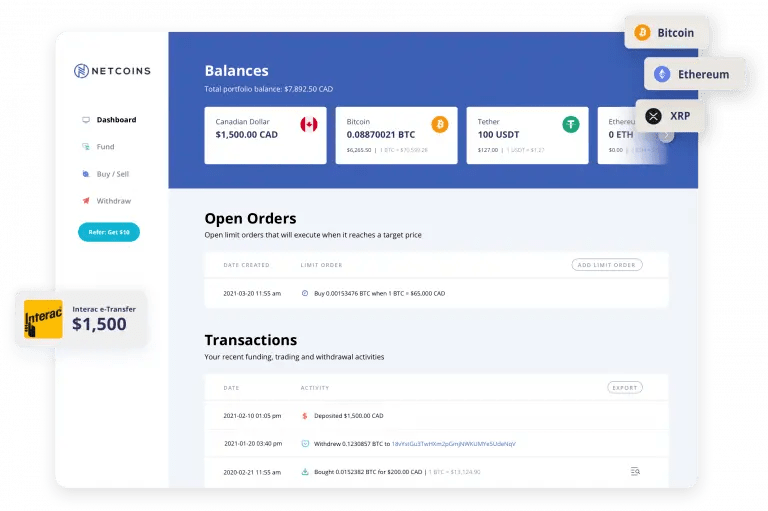Click the Open Orders heading

pyautogui.click(x=250, y=219)
